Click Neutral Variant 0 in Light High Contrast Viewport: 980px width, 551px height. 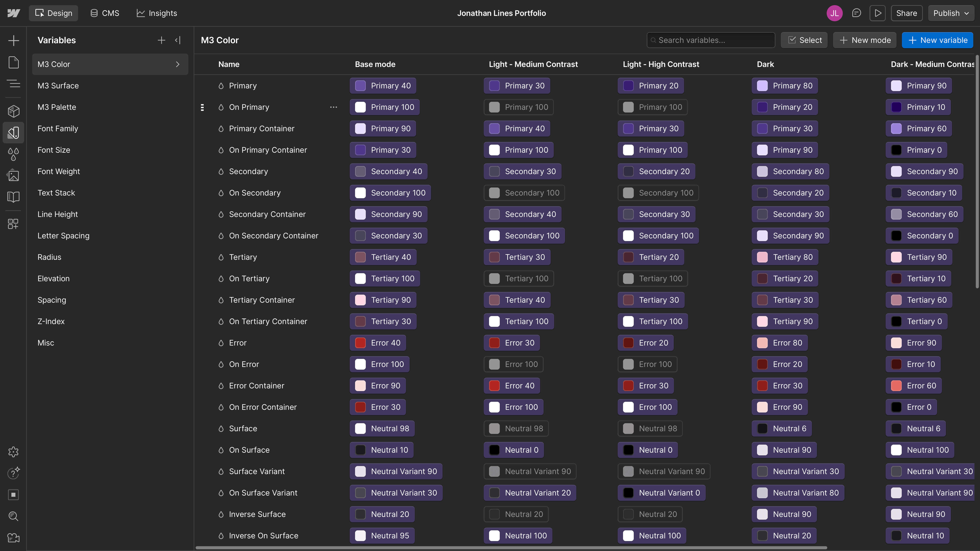tap(661, 493)
